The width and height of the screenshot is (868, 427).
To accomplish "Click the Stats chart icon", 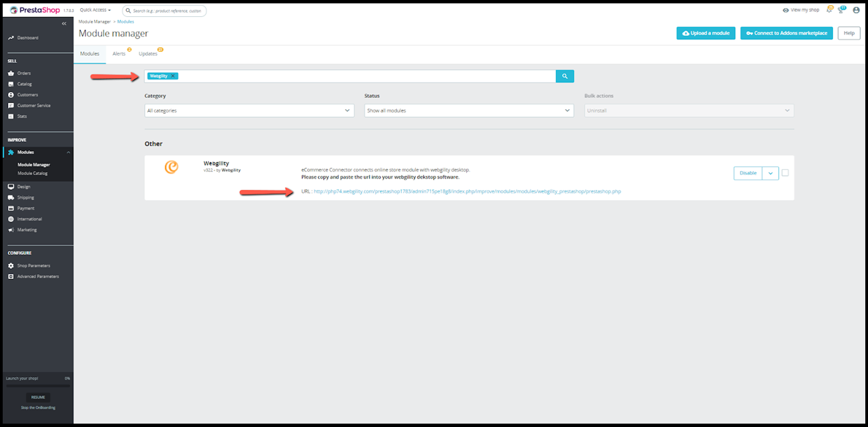I will (11, 116).
